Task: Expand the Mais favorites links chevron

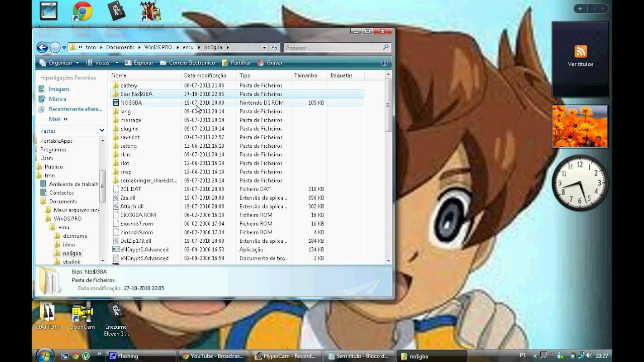Action: click(65, 119)
